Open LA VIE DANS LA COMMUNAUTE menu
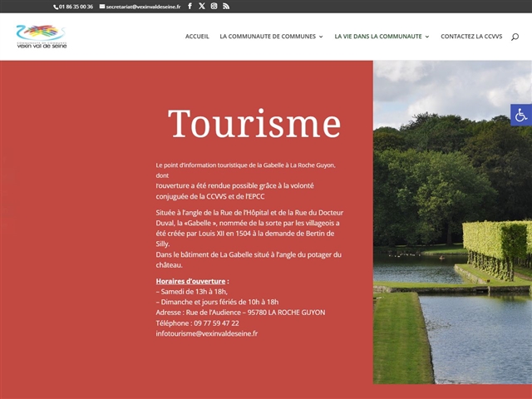Screen dimensions: 532x399 coord(378,37)
